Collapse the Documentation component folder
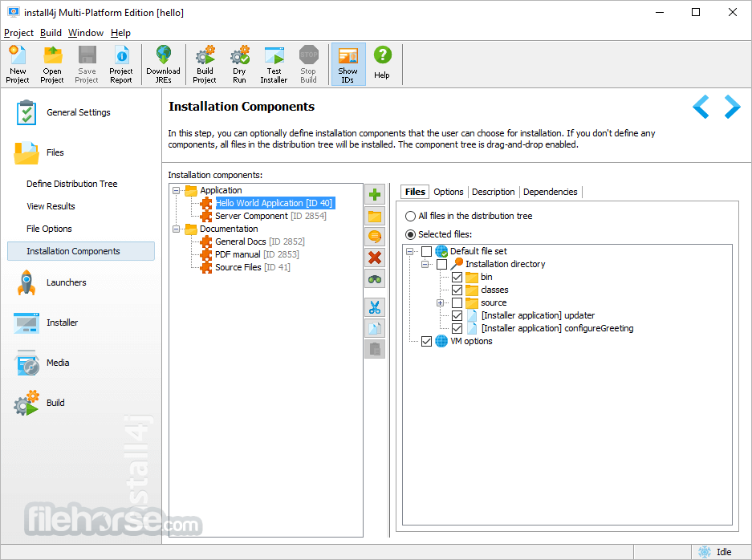The image size is (752, 560). [176, 229]
